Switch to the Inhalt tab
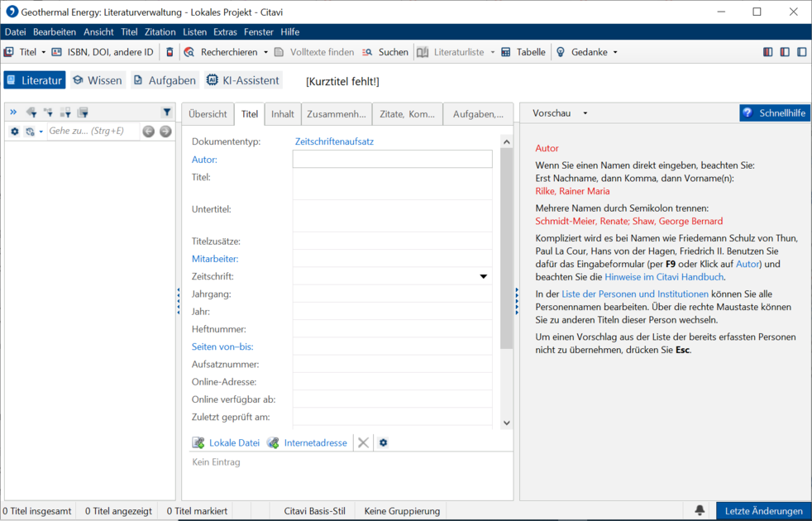Viewport: 812px width, 521px height. coord(283,114)
